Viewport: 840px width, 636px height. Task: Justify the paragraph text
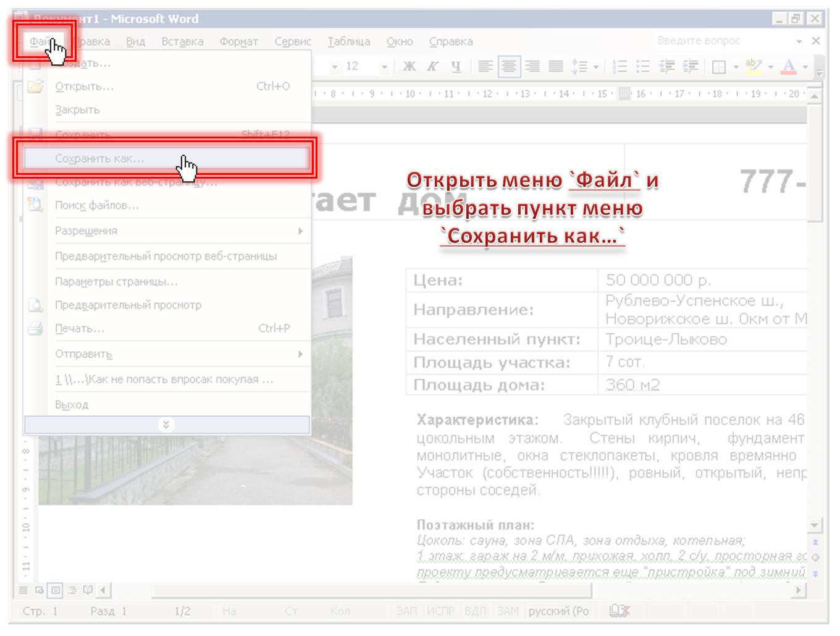pos(556,66)
